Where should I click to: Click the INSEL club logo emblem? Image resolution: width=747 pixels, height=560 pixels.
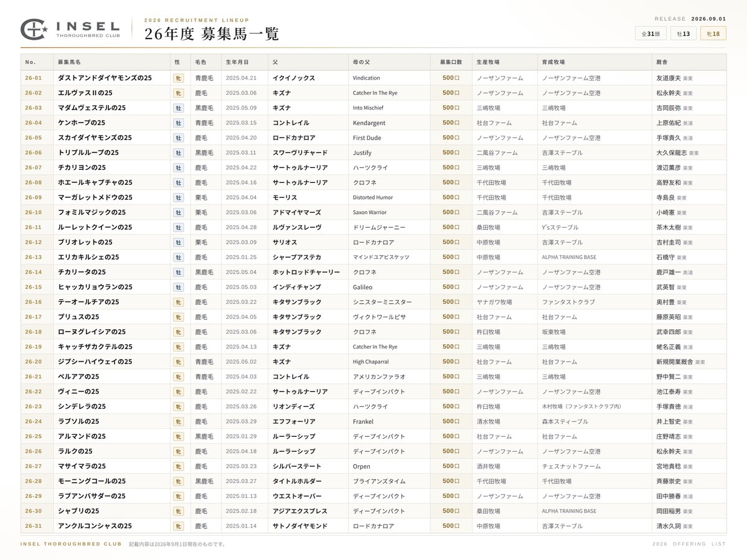point(34,29)
